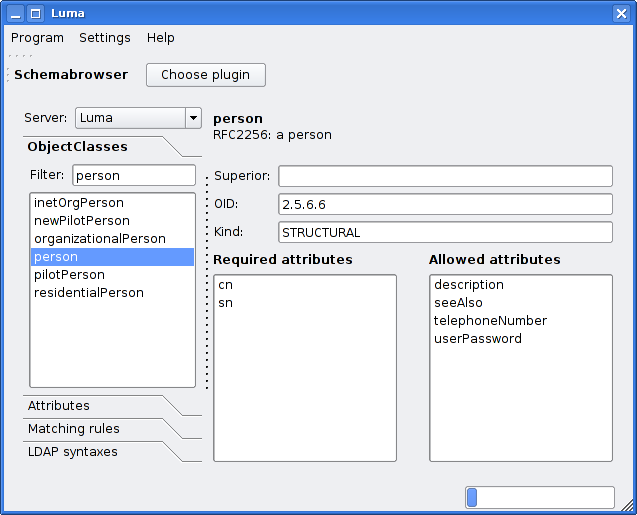Select residentialPerson in the class list
This screenshot has width=637, height=515.
click(113, 292)
